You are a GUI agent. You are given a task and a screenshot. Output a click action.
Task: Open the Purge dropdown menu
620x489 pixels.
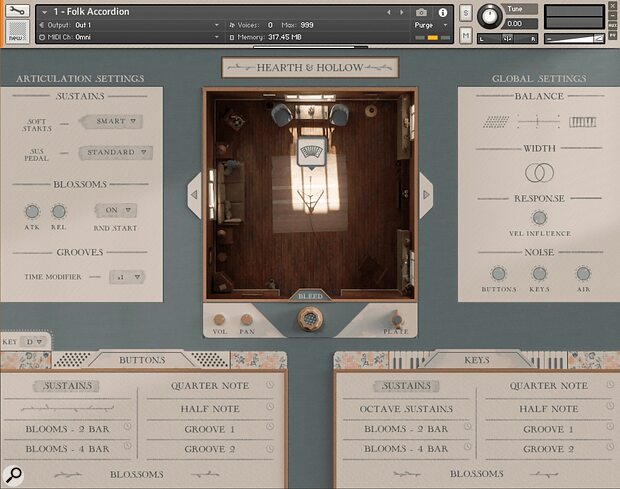(431, 25)
